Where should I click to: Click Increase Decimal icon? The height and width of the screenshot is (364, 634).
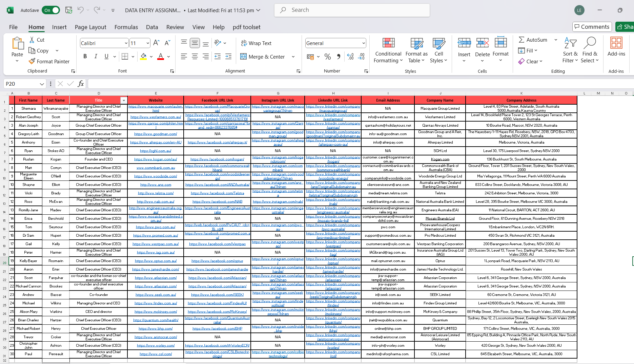(x=350, y=57)
